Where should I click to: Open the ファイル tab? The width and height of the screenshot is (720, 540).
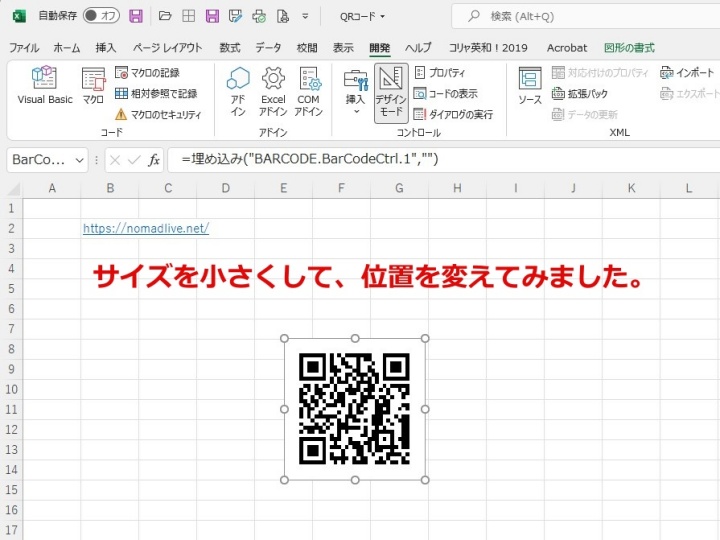tap(24, 48)
